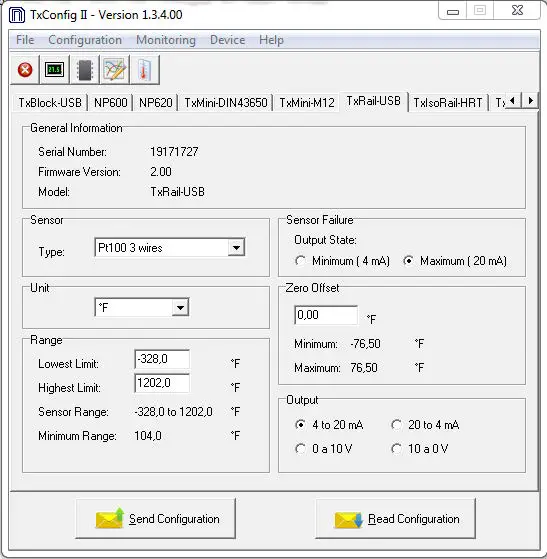Open the Monitoring menu
The width and height of the screenshot is (547, 559).
click(166, 40)
